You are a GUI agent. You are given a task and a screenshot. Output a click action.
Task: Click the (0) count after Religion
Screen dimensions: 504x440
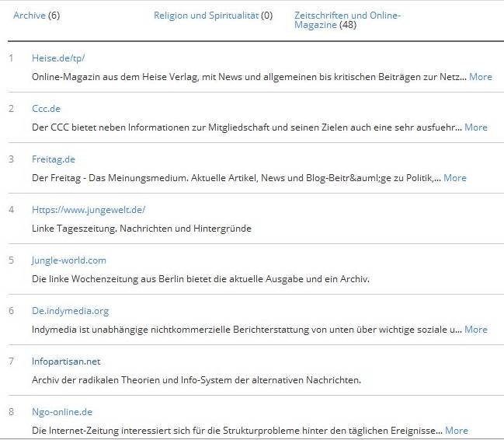267,16
